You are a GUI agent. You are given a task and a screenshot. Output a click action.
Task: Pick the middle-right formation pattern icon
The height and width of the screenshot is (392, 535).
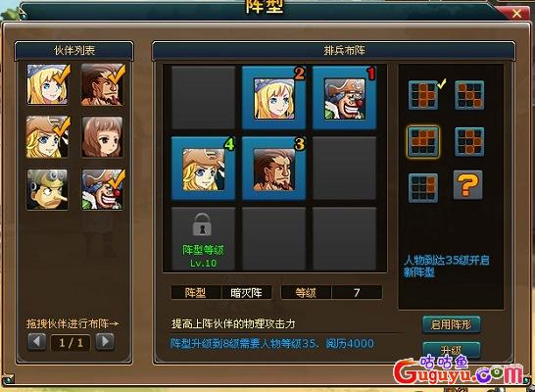[x=469, y=141]
